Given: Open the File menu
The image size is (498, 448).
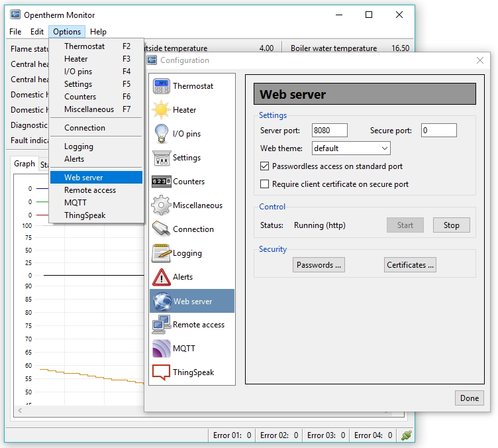Looking at the screenshot, I should tap(15, 32).
